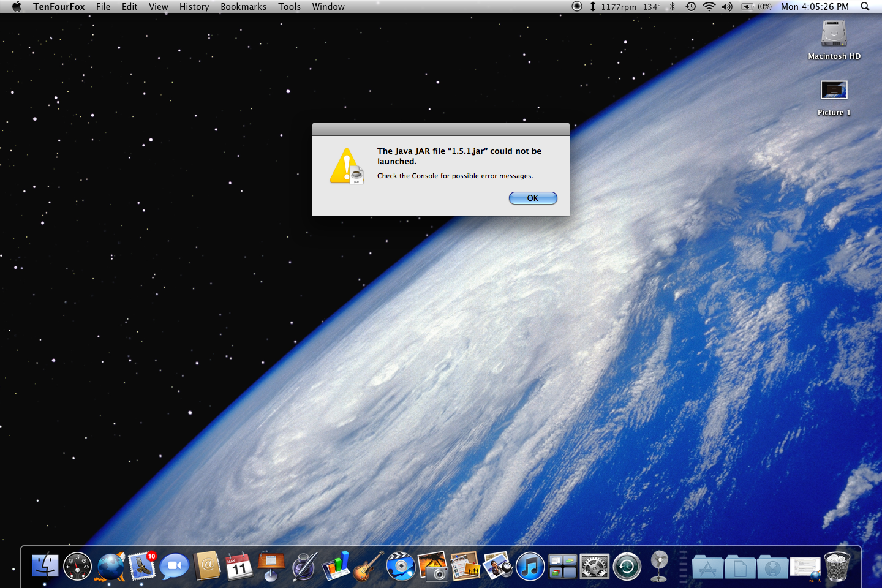882x588 pixels.
Task: Open Spaces from the Dock
Action: (x=562, y=566)
